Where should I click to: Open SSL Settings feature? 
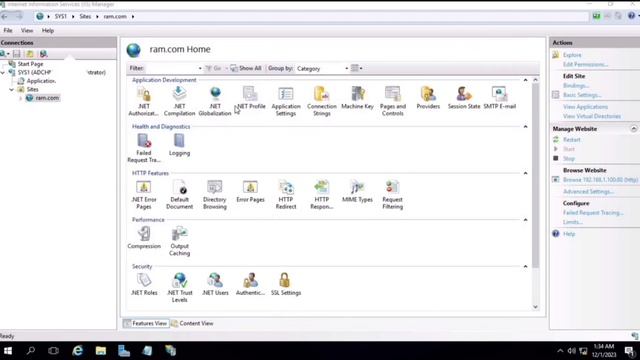point(286,284)
